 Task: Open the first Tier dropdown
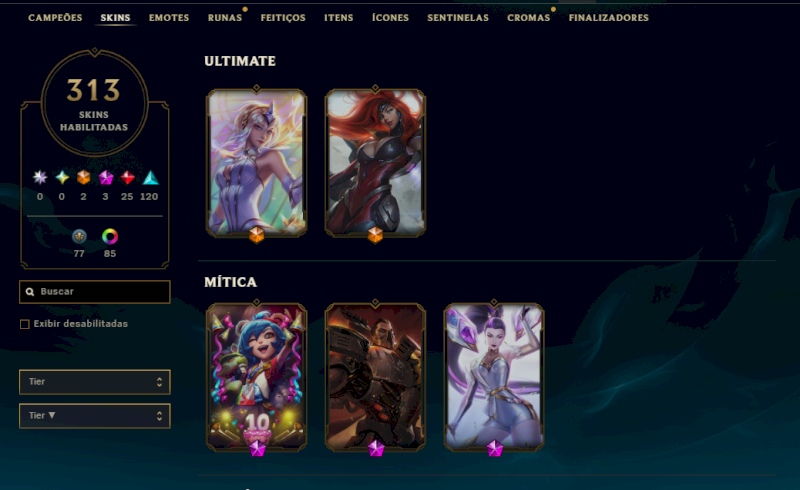[95, 382]
